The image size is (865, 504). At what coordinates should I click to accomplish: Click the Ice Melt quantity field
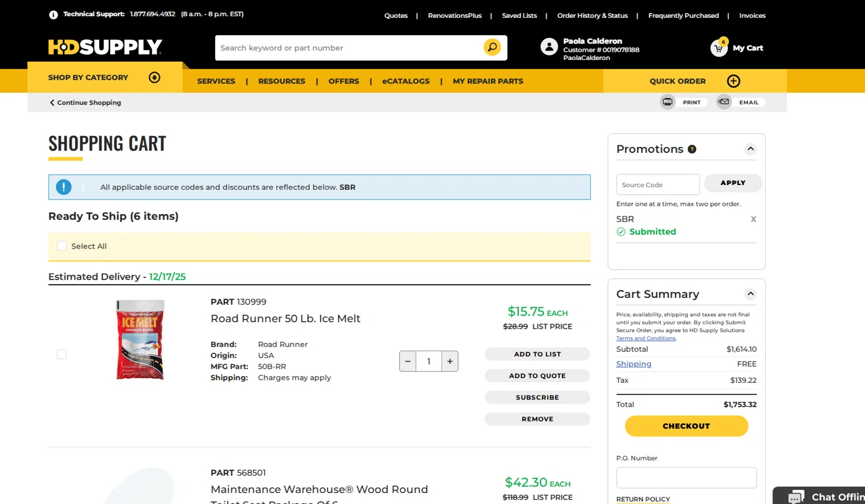[x=428, y=362]
